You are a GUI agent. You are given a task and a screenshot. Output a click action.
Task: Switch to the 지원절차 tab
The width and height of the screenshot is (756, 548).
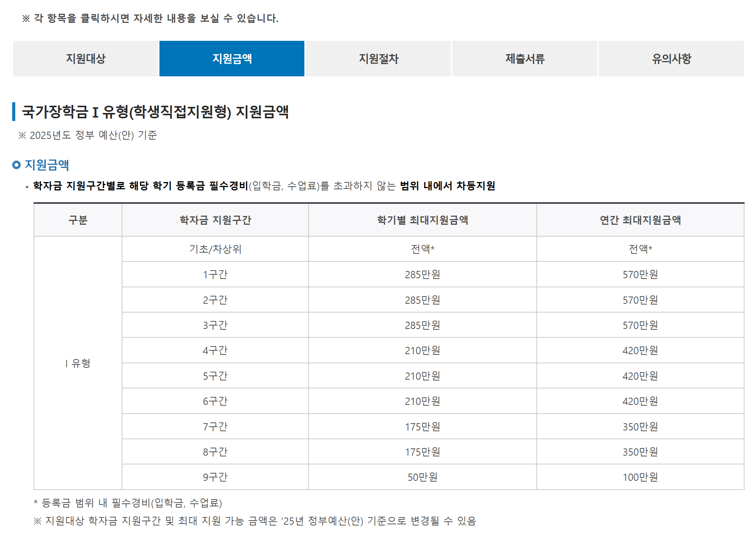[x=378, y=58]
